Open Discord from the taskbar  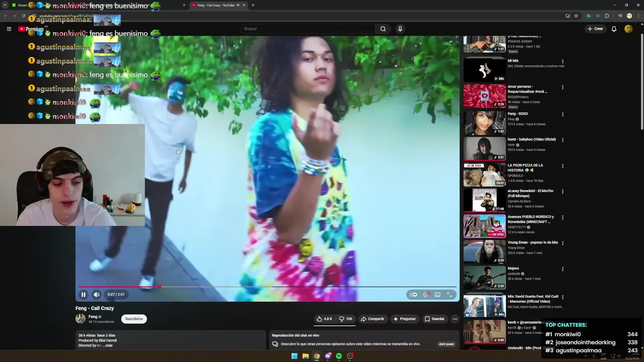pos(328,356)
